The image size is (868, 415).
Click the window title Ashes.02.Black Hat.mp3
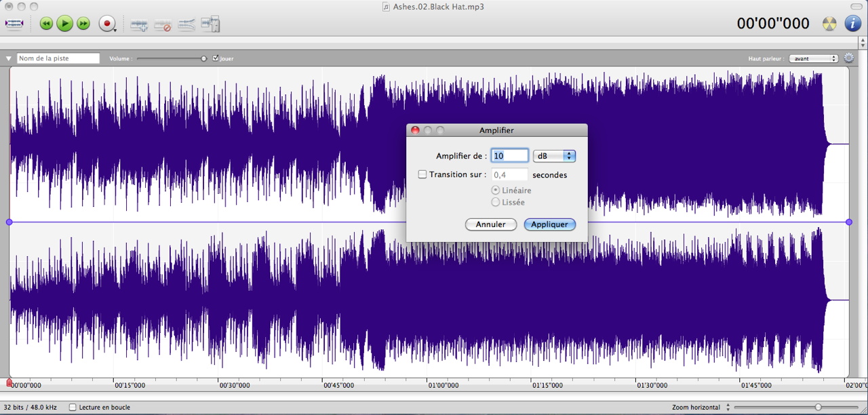point(438,7)
